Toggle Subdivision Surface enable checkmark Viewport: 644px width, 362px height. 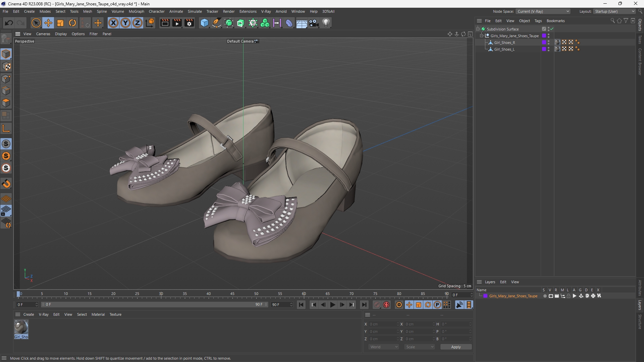[x=552, y=29]
